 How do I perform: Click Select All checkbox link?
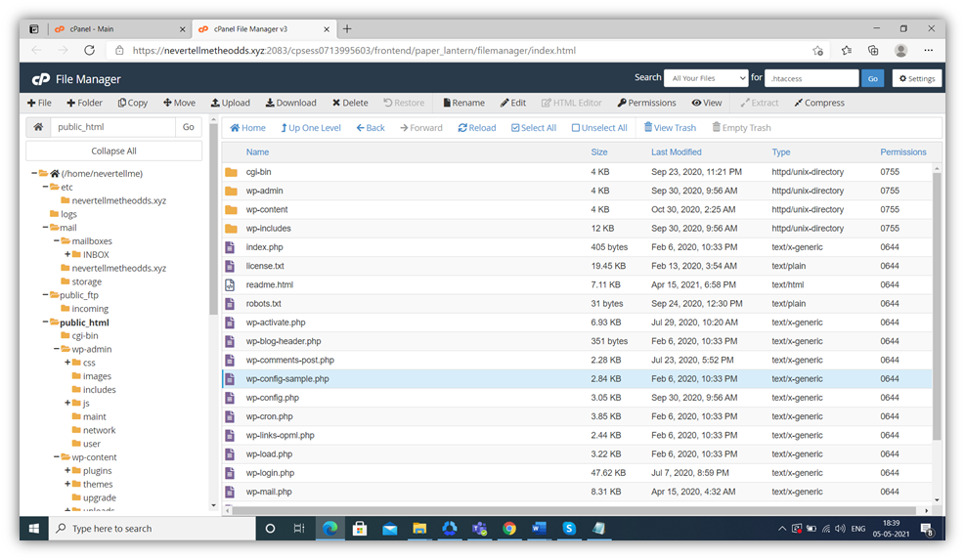(x=534, y=127)
